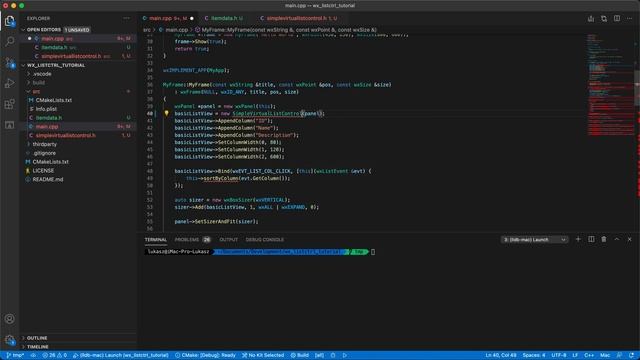Image resolution: width=640 pixels, height=360 pixels.
Task: Click the LF end-of-line setting
Action: pos(575,355)
